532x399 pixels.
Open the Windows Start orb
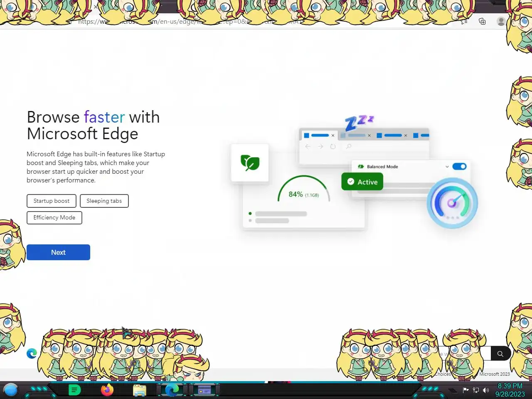11,390
